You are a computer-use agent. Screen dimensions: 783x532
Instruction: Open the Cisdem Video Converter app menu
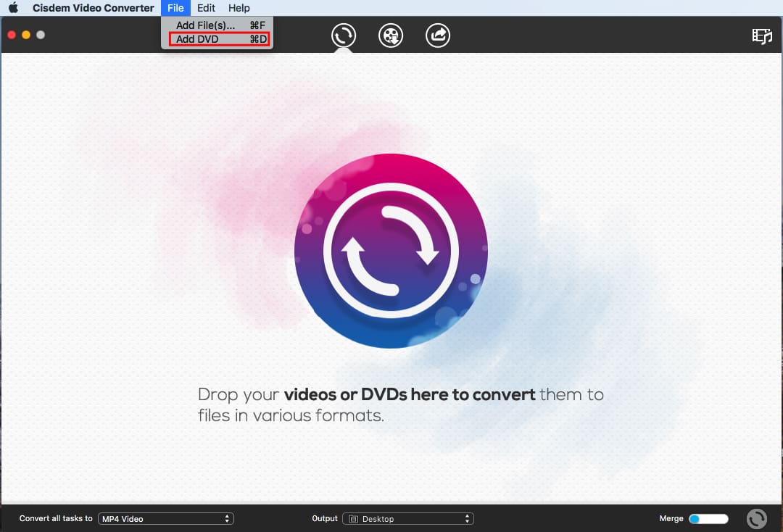[94, 8]
